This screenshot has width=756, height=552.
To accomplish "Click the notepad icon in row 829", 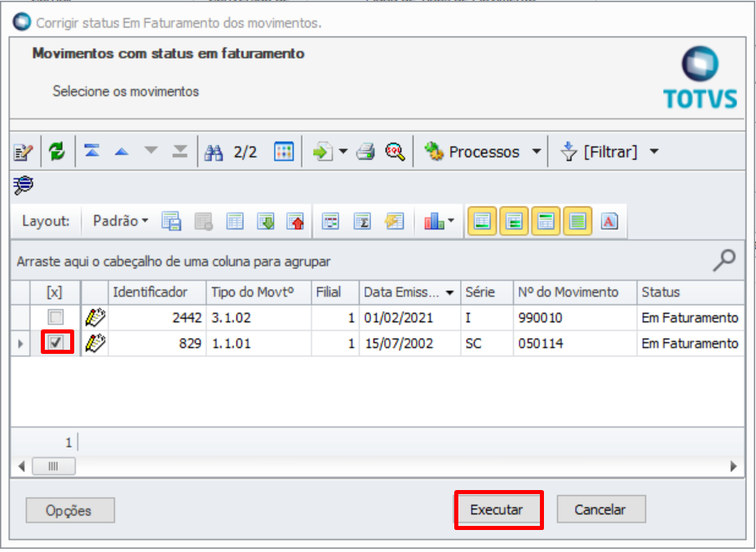I will [95, 342].
